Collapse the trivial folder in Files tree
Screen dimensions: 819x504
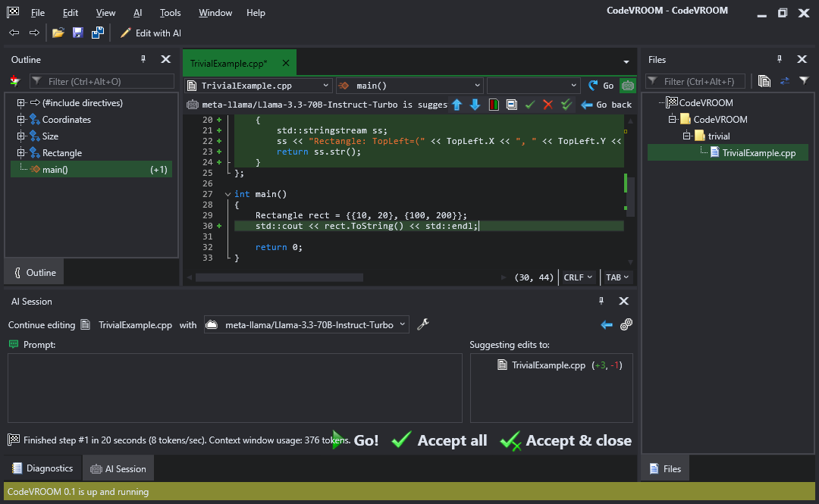click(x=687, y=136)
